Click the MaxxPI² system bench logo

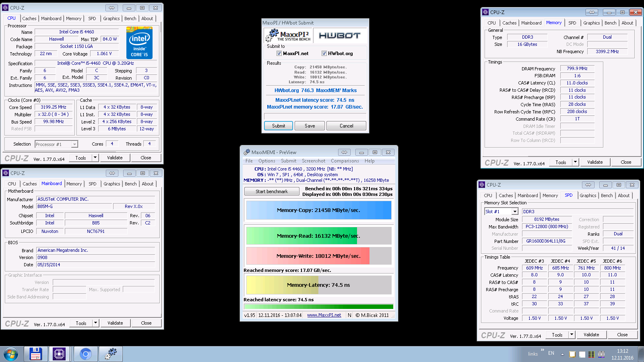click(288, 35)
